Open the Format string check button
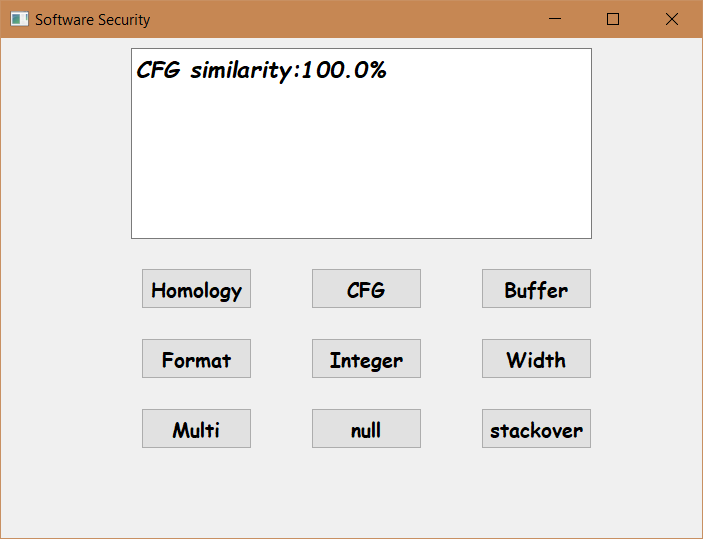The width and height of the screenshot is (703, 539). coord(196,359)
